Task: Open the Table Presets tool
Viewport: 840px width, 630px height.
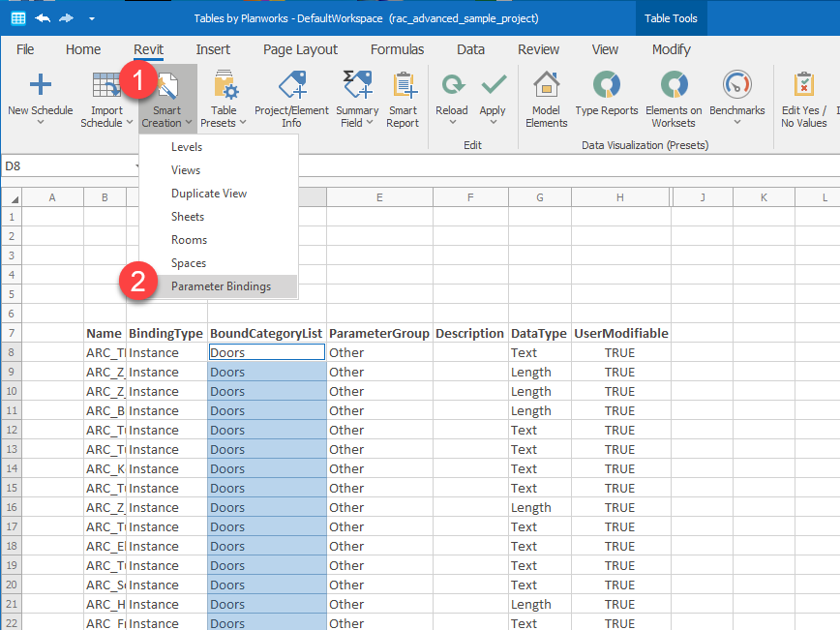Action: pyautogui.click(x=224, y=101)
